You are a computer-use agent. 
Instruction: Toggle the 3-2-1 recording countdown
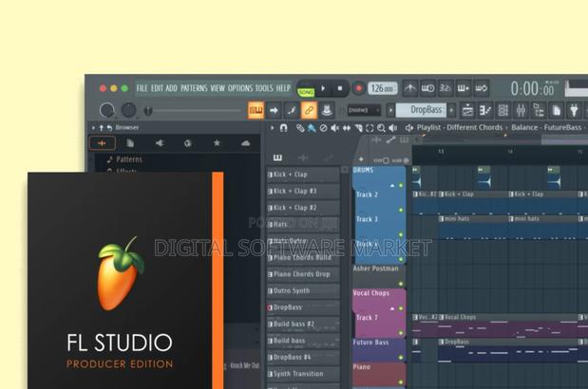446,88
